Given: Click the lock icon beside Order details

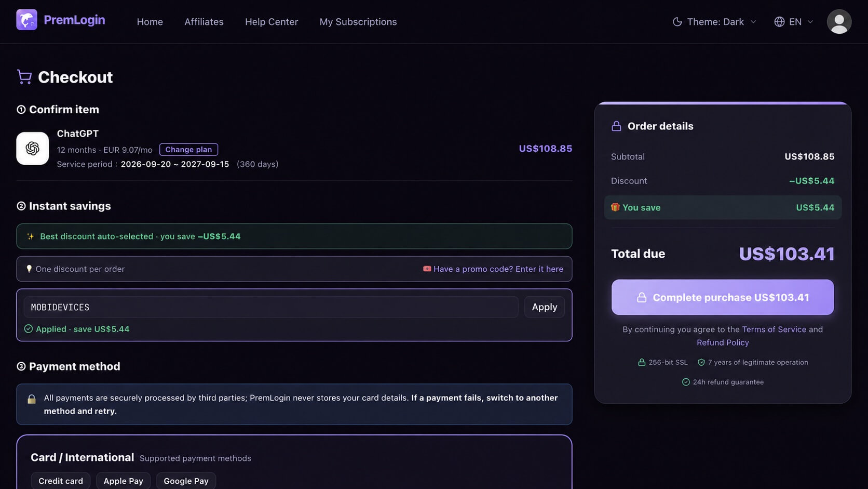Looking at the screenshot, I should 616,126.
